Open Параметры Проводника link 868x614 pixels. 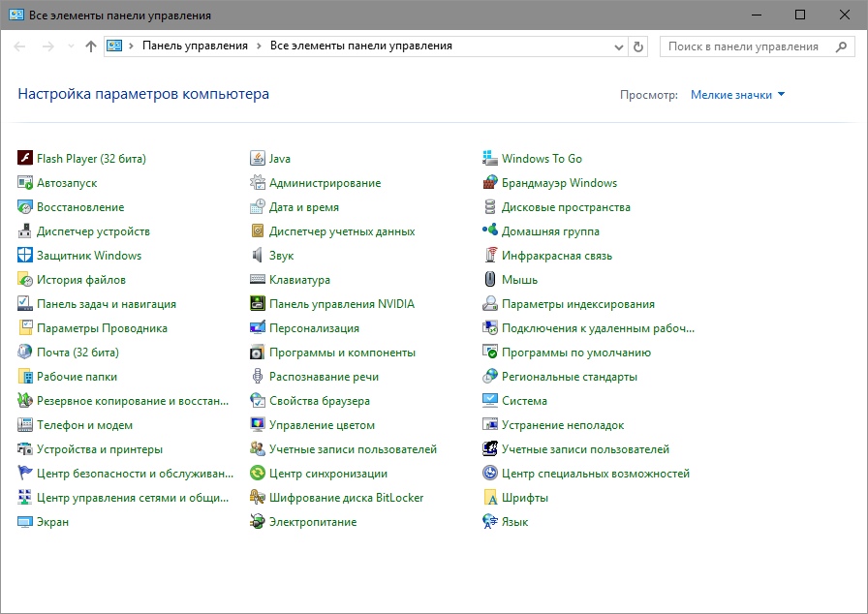[102, 328]
